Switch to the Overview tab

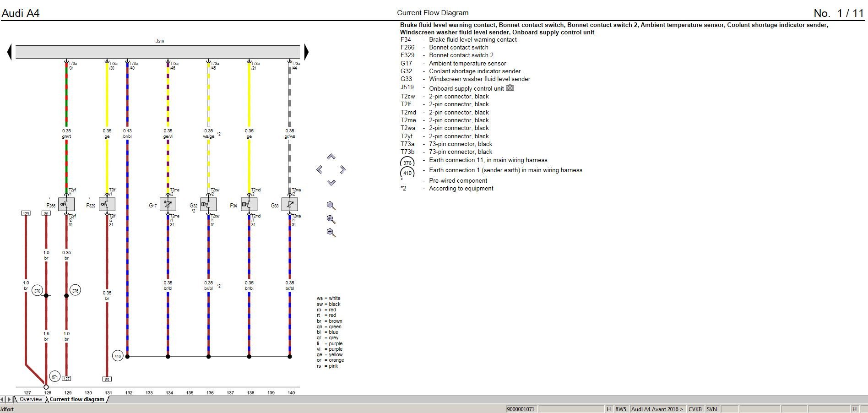[x=31, y=399]
